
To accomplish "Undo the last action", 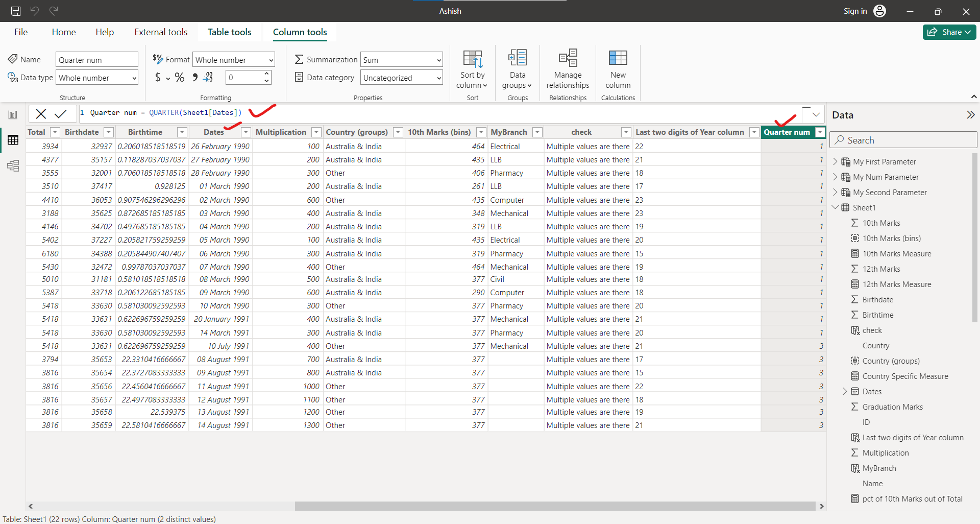I will (34, 11).
